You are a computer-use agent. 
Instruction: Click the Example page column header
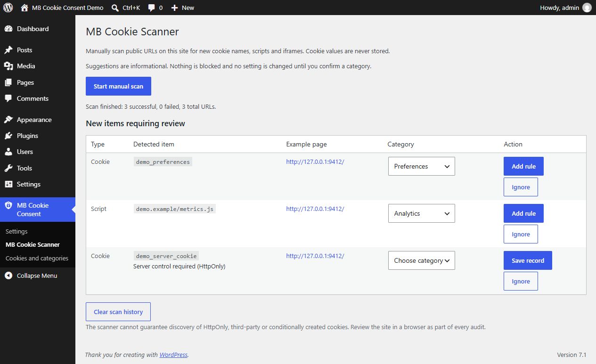(306, 144)
